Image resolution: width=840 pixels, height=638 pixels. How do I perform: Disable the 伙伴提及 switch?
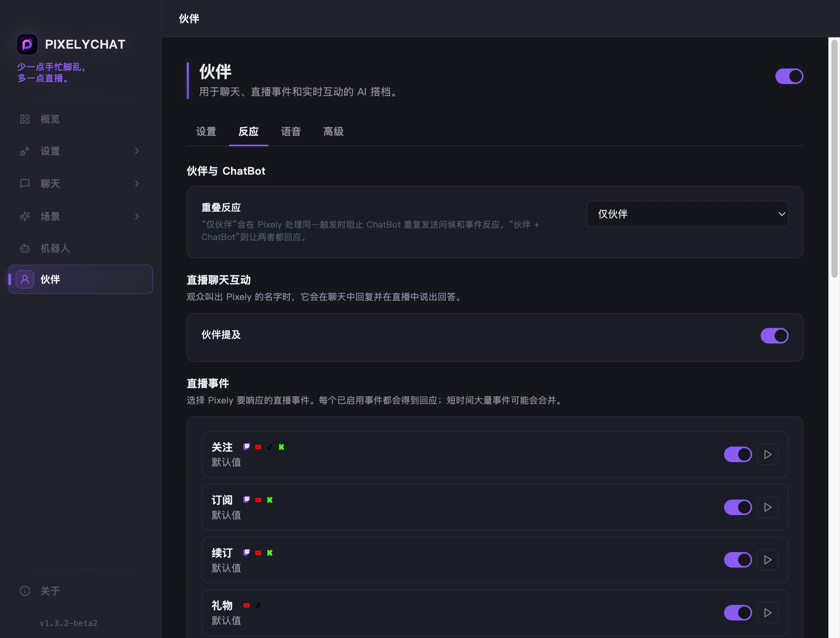coord(774,336)
